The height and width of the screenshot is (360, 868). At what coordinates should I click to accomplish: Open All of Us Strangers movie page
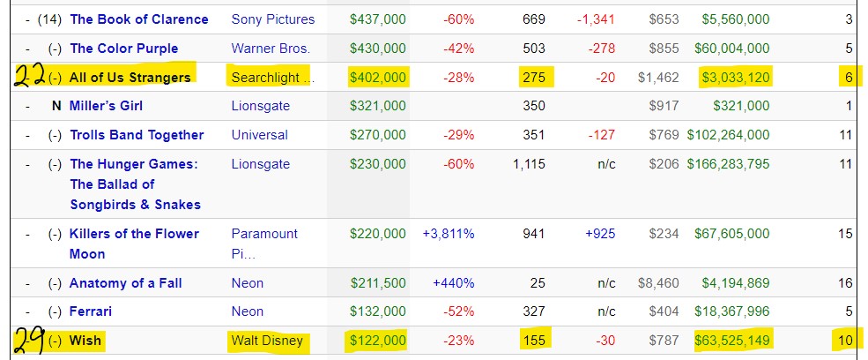(130, 78)
